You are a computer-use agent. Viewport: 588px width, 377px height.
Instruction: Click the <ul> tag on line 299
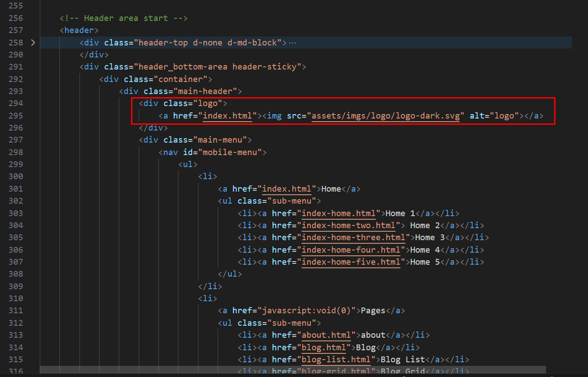[188, 164]
